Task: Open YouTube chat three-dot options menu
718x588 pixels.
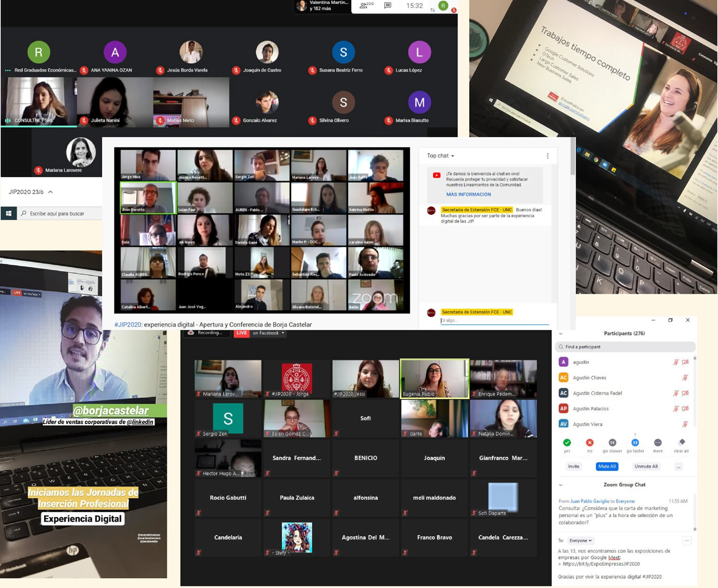Action: pos(548,156)
